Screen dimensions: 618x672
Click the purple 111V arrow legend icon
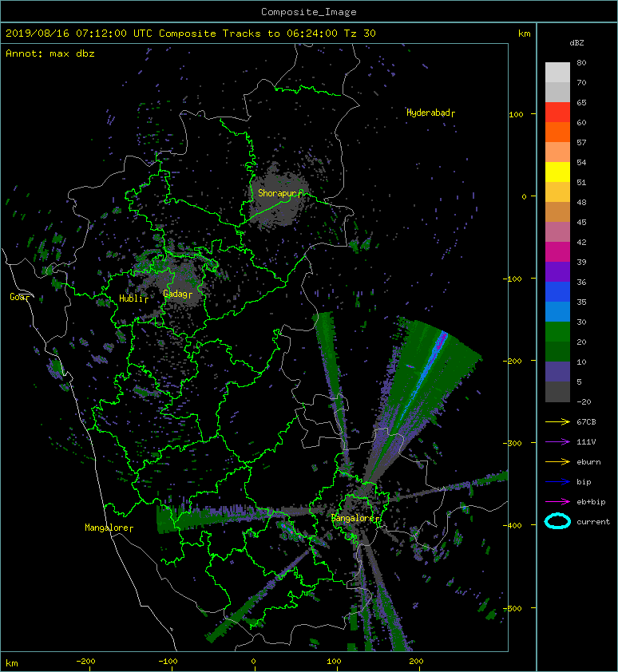(x=557, y=442)
